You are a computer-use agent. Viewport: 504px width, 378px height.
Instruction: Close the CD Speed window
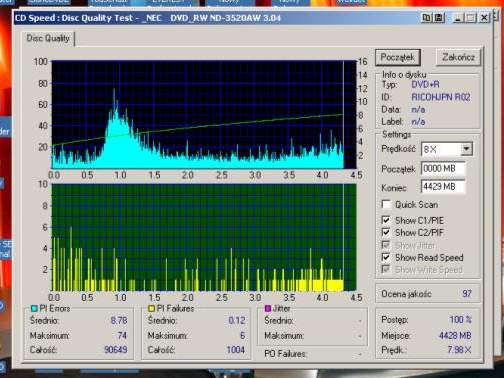[484, 18]
